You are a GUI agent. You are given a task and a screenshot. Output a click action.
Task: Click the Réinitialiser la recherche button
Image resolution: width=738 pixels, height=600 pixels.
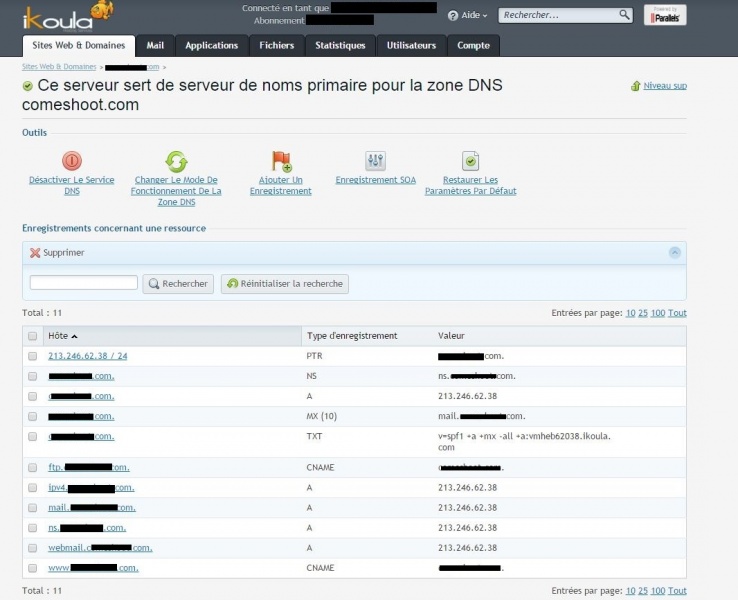(285, 284)
